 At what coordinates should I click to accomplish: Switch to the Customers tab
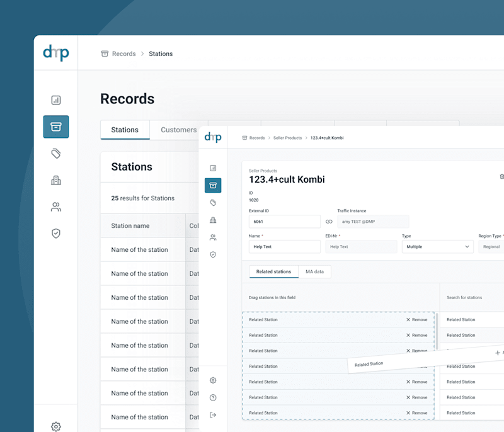pyautogui.click(x=179, y=130)
